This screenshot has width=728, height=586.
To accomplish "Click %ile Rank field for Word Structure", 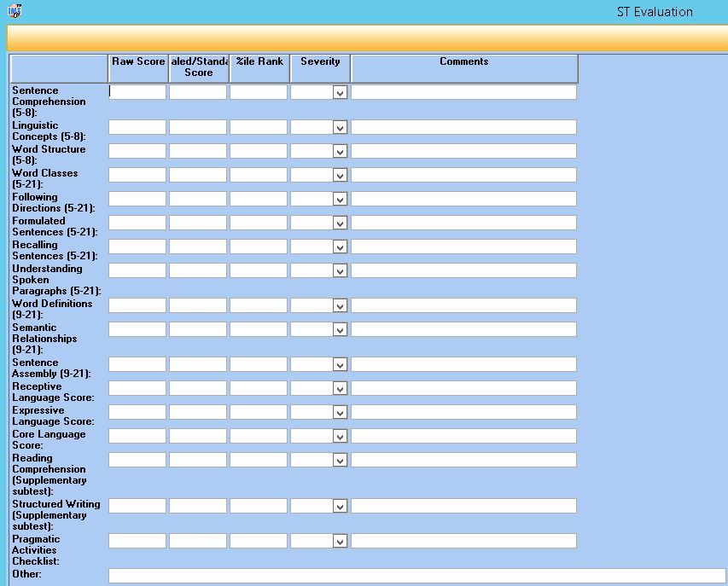I will [x=259, y=151].
